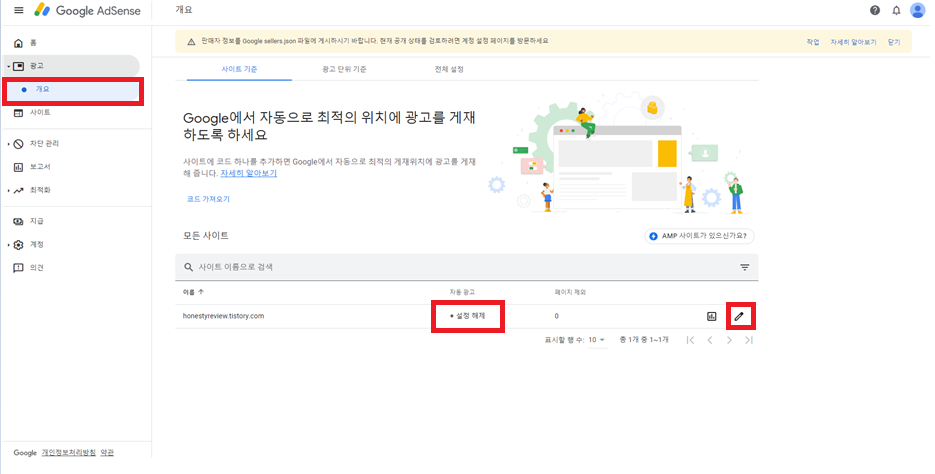Image resolution: width=935 pixels, height=474 pixels.
Task: Edit honestyreview.tistory.com with pencil icon
Action: tap(739, 317)
